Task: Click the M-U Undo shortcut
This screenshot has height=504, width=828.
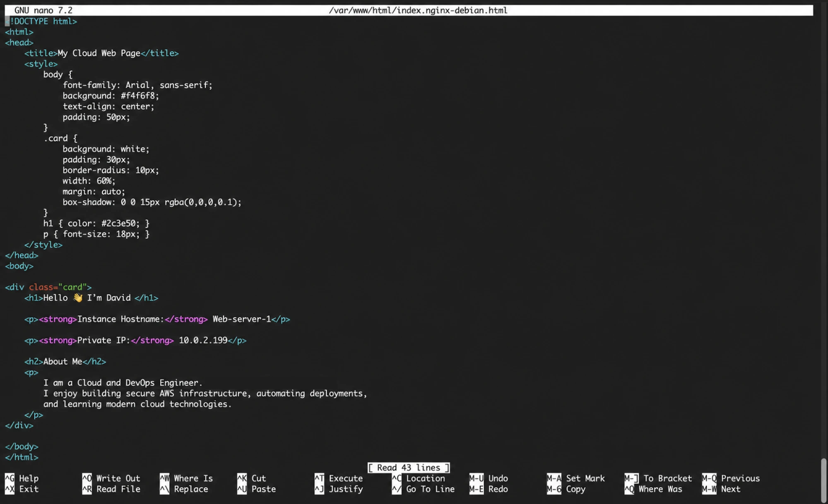Action: click(489, 478)
